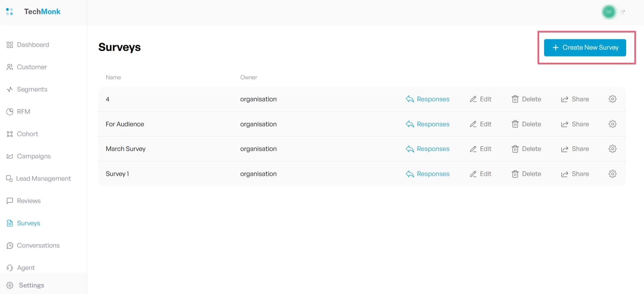Screen dimensions: 644x294
Task: Open Segments in the sidebar
Action: point(27,89)
